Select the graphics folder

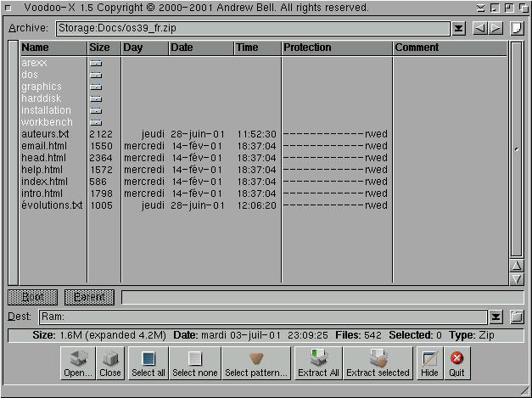pyautogui.click(x=42, y=87)
